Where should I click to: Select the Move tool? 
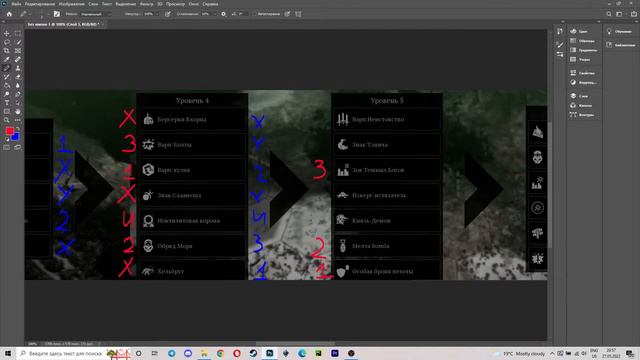(x=7, y=33)
